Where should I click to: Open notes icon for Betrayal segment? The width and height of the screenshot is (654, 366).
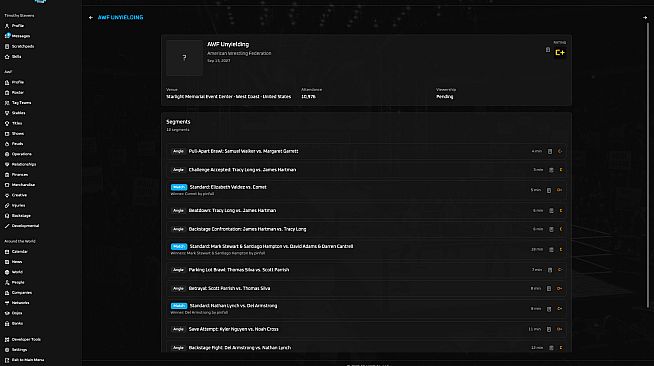[549, 288]
